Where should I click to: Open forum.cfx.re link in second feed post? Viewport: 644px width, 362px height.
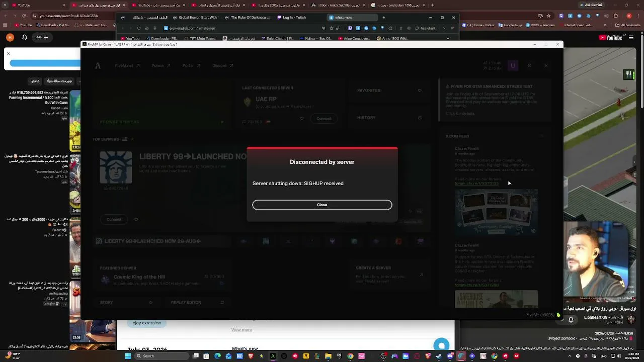coord(476,285)
